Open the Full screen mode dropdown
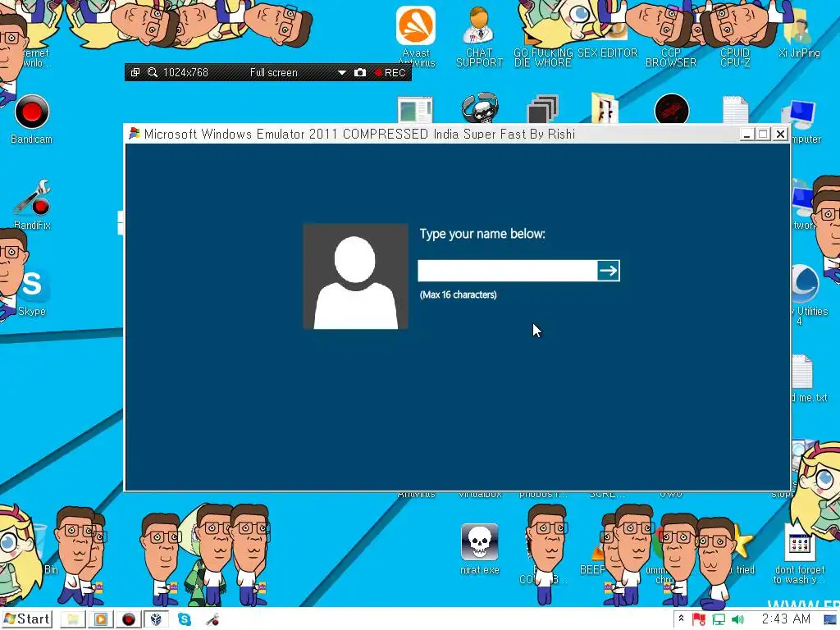840x630 pixels. point(273,72)
